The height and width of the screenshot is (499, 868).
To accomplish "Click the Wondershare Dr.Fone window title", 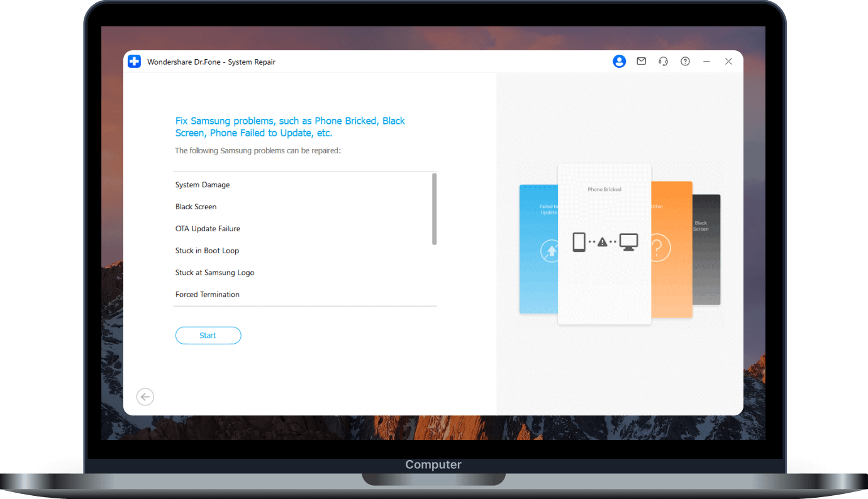I will (x=211, y=62).
